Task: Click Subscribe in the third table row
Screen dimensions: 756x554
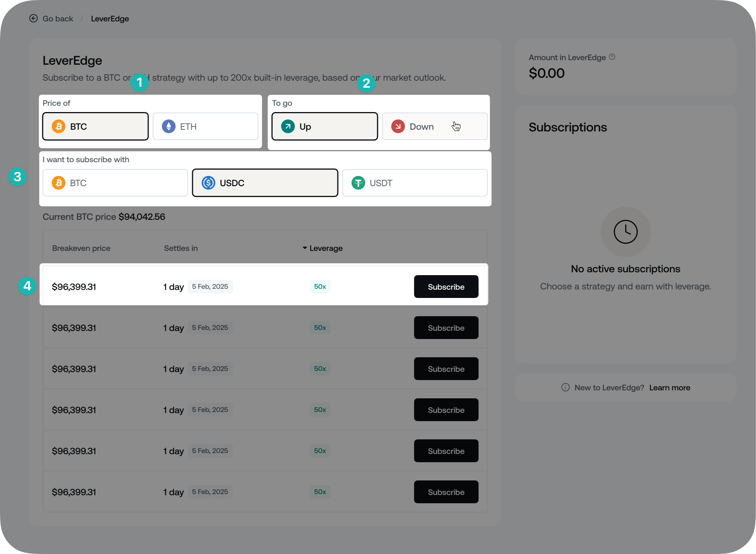Action: click(446, 369)
